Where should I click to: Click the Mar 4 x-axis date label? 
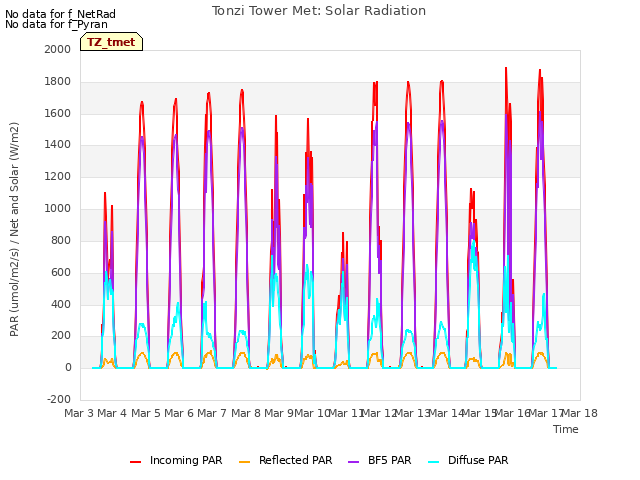click(x=112, y=413)
